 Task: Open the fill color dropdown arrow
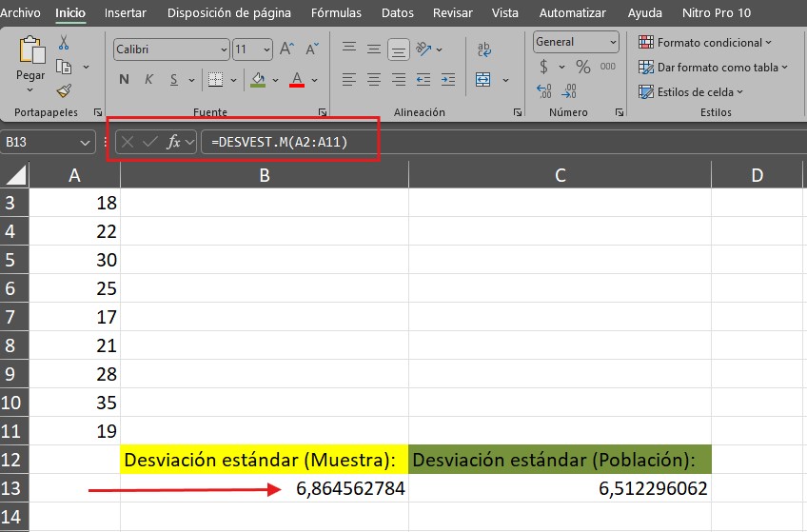click(x=275, y=80)
